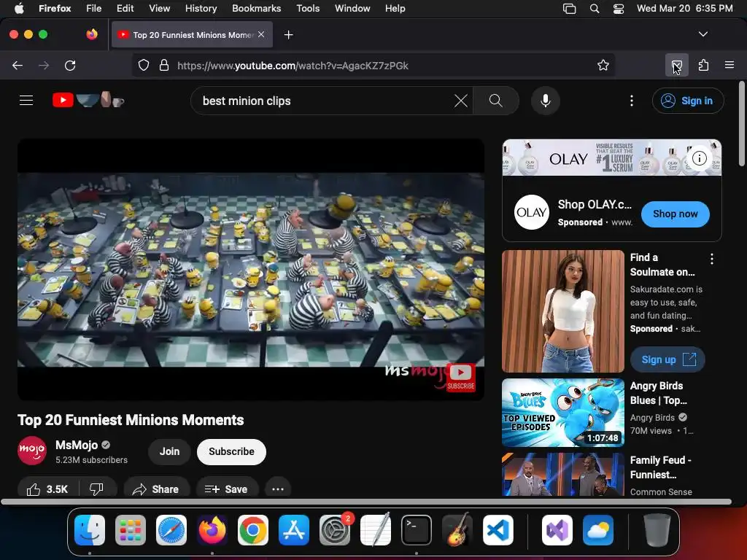The width and height of the screenshot is (747, 560).
Task: Click the Sign in button
Action: pos(688,101)
